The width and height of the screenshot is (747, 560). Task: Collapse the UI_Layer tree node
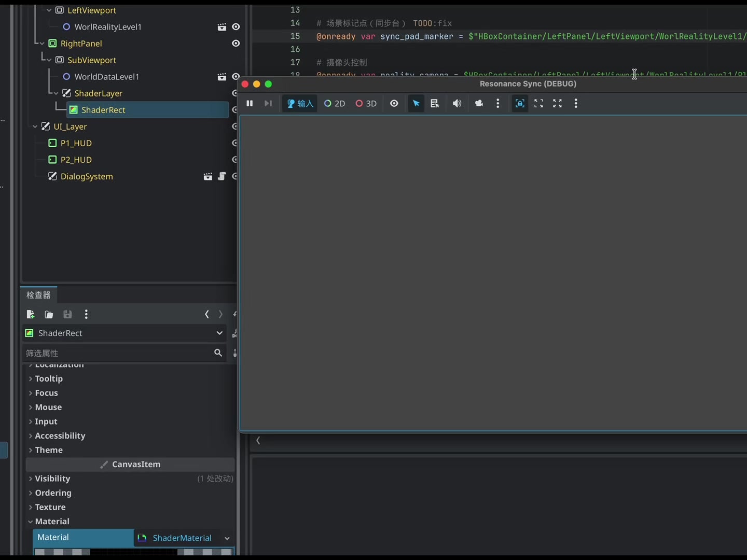(35, 127)
